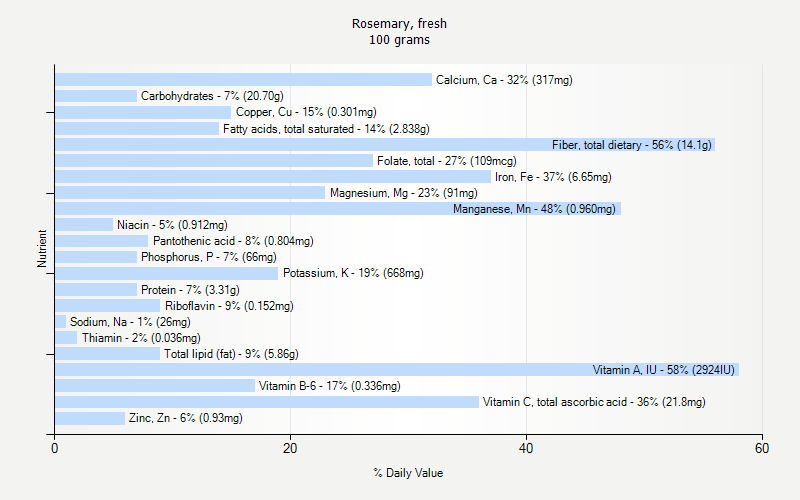The height and width of the screenshot is (500, 800).
Task: Select the Vitamin C, total ascorbic acid label
Action: coord(594,402)
